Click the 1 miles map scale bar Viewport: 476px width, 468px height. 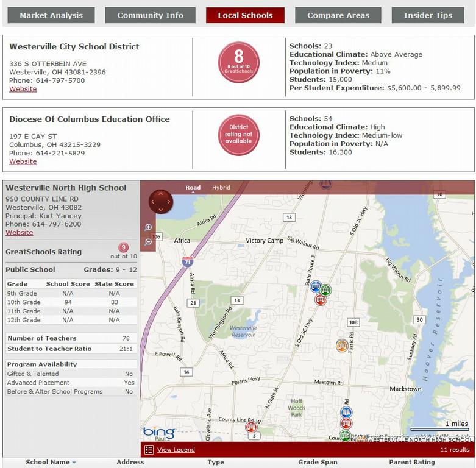click(x=439, y=429)
